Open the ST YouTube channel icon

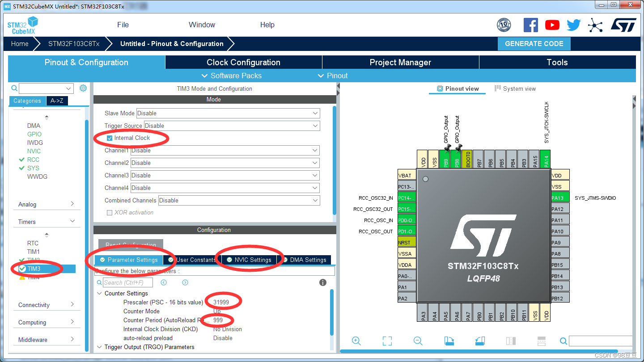[552, 25]
